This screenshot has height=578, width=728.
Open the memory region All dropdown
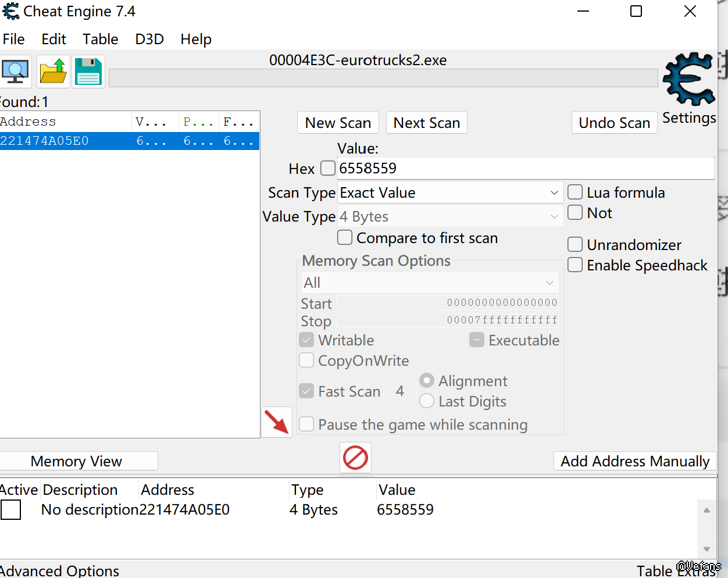click(x=430, y=283)
